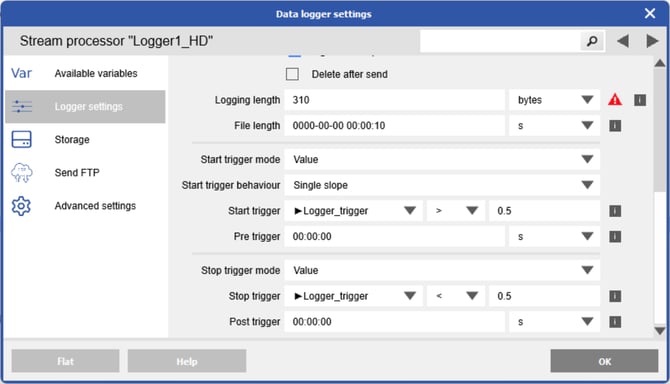670x384 pixels.
Task: Confirm with the OK button
Action: click(604, 361)
